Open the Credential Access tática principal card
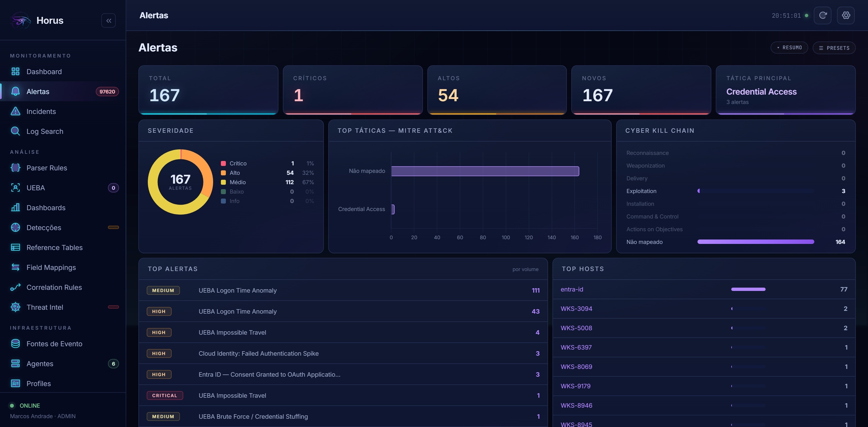 [786, 90]
